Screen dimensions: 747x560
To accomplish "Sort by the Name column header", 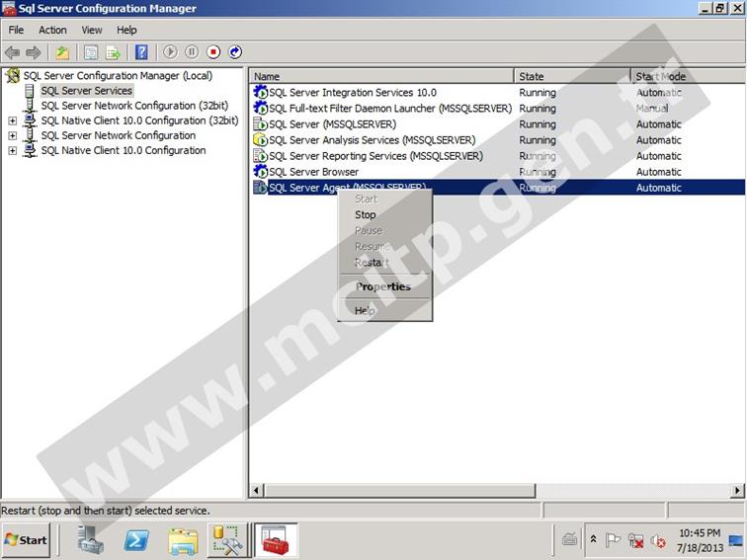I will pos(381,76).
